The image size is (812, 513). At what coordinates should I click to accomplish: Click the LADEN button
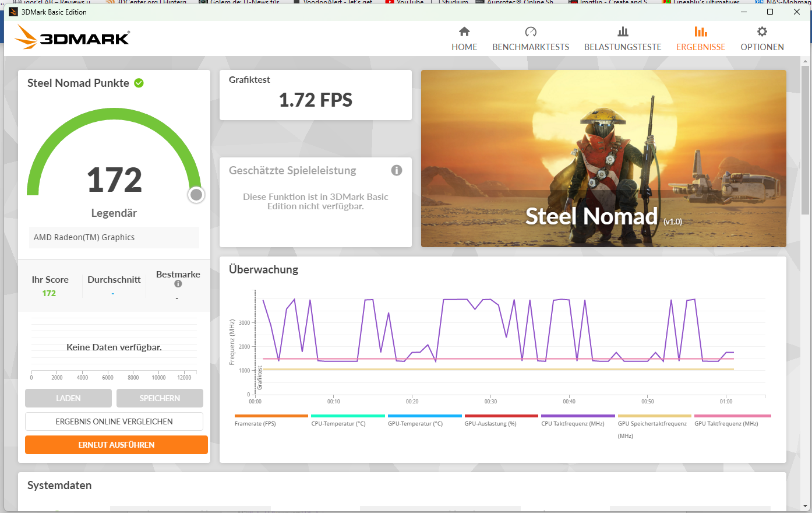(68, 398)
